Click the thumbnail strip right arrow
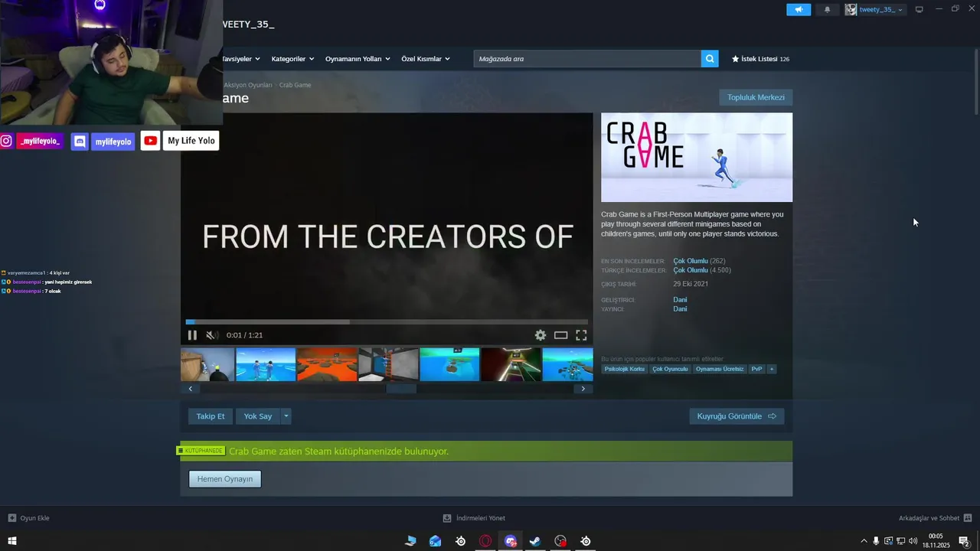This screenshot has height=551, width=980. [x=583, y=389]
